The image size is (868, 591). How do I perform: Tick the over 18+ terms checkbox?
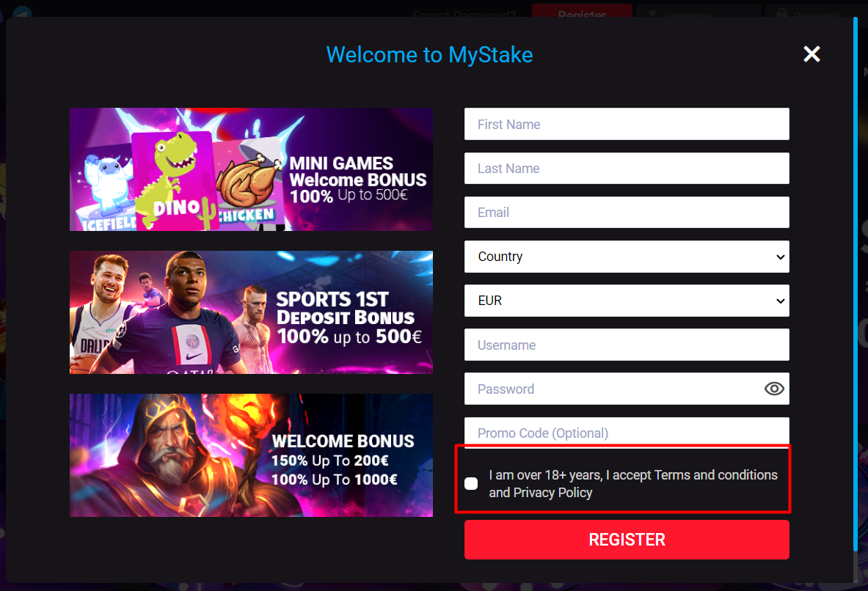click(471, 484)
